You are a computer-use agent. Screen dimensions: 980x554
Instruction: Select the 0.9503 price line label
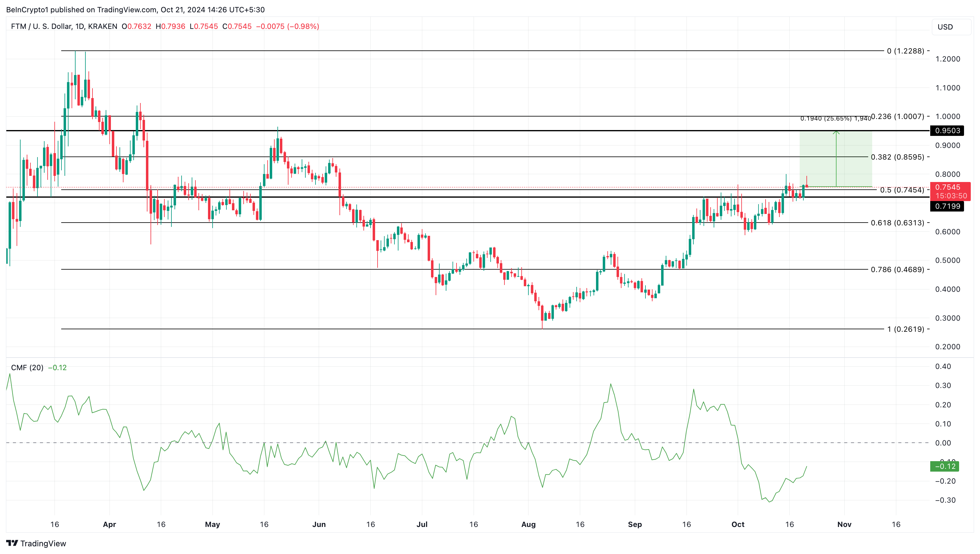pyautogui.click(x=947, y=131)
